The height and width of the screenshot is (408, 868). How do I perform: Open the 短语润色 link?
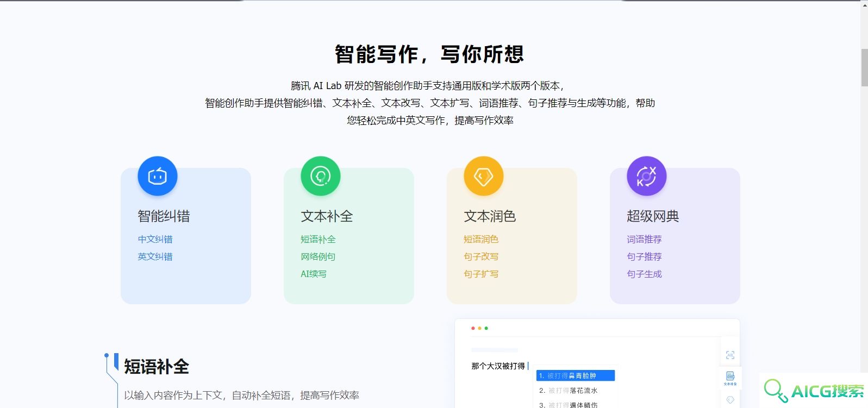pyautogui.click(x=481, y=239)
